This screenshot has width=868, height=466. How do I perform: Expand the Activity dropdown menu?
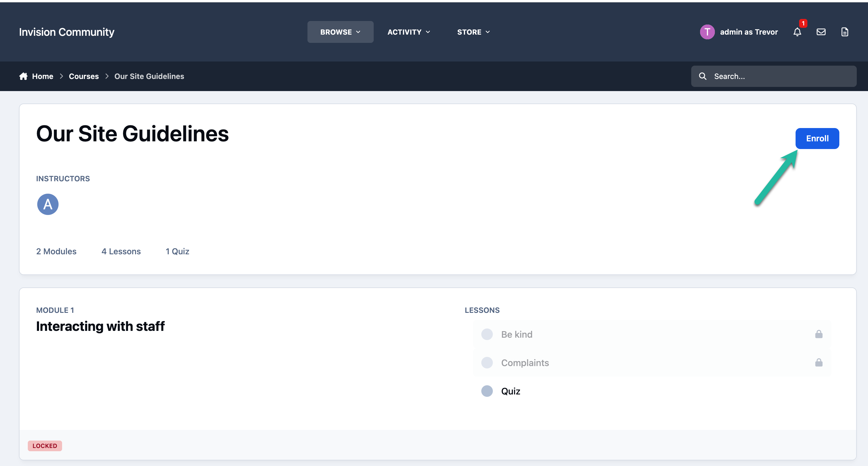point(409,32)
